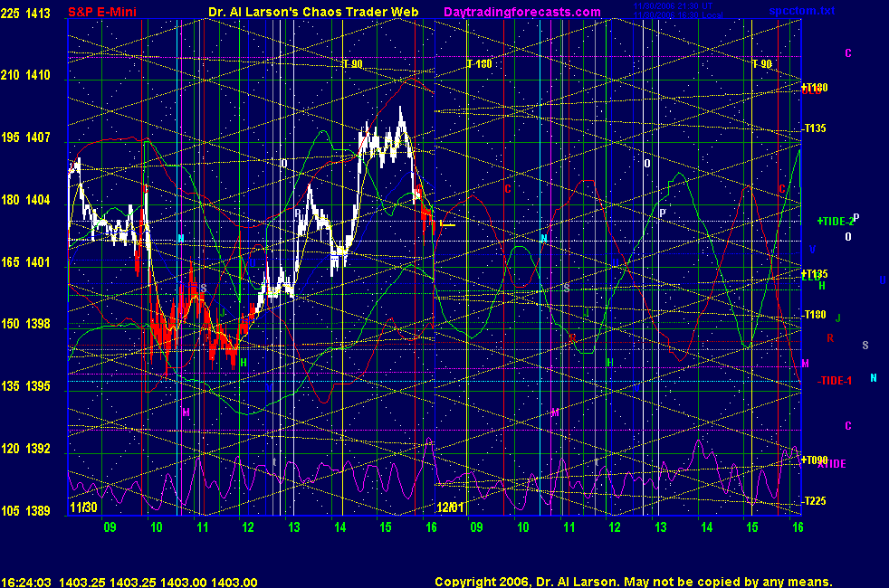Open the Daytradingforecasts.com site label
The image size is (889, 588).
coord(522,12)
